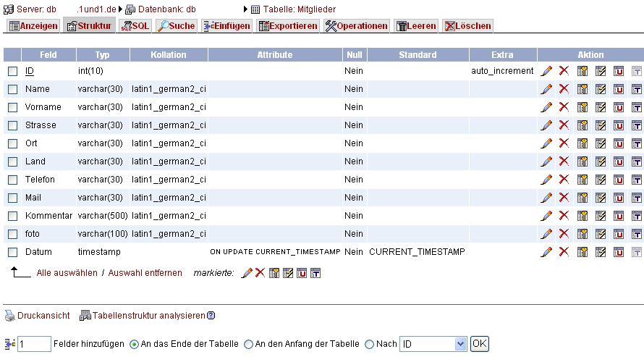Click the 'Alle auswählen' link
644x357 pixels.
tap(67, 273)
